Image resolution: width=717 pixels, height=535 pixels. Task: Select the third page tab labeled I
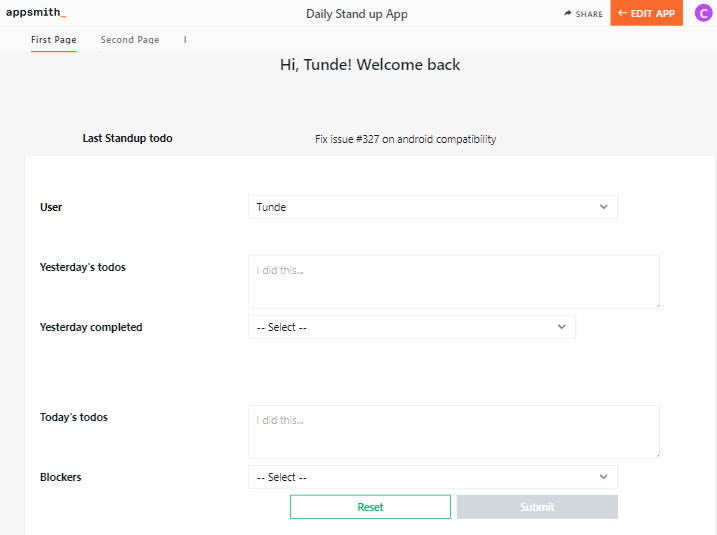pos(185,40)
